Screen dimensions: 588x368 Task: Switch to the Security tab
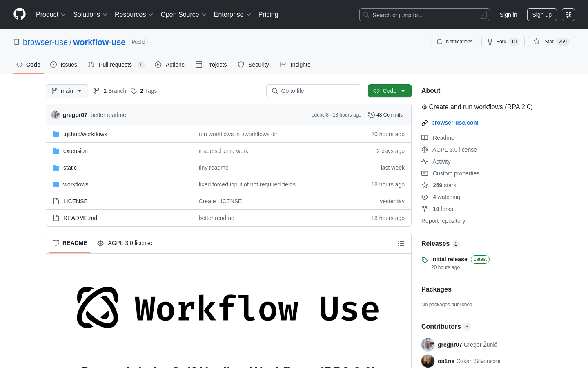click(x=253, y=65)
